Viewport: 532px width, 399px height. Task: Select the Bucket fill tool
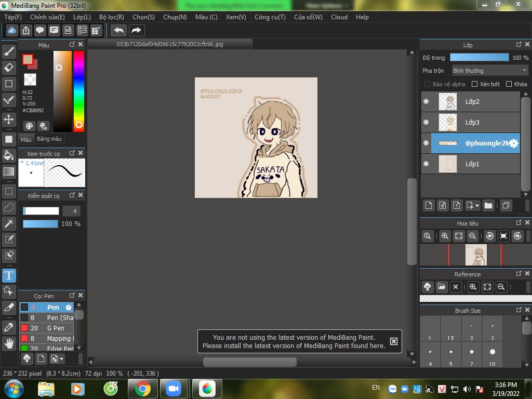(x=9, y=155)
